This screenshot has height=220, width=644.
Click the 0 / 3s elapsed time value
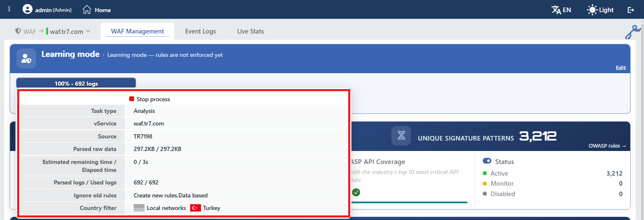coord(142,162)
